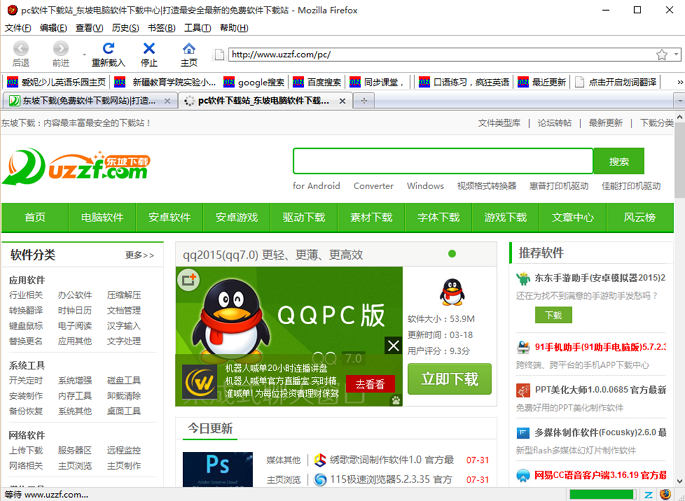Click the 立即下载 download button

450,379
